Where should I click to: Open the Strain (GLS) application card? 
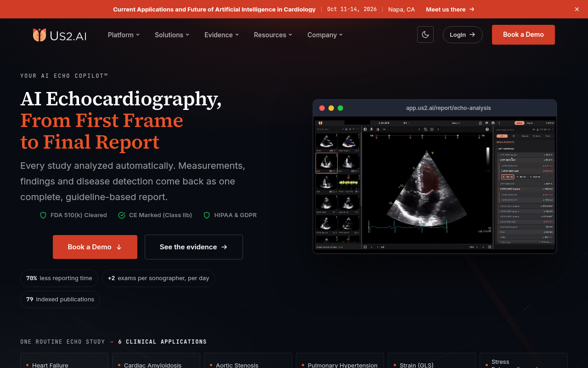click(432, 361)
